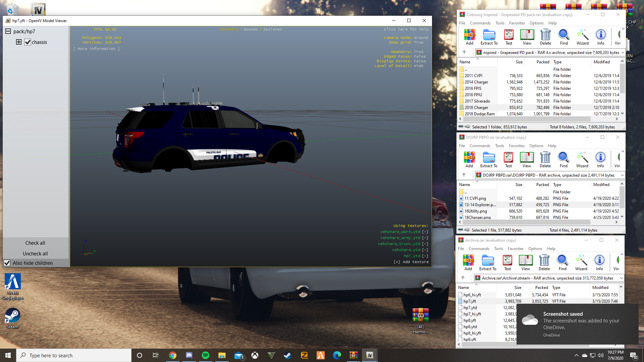The height and width of the screenshot is (362, 644).
Task: Open Spotify from the taskbar
Action: [205, 355]
